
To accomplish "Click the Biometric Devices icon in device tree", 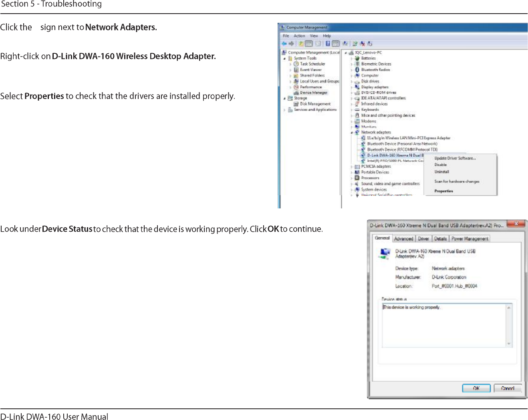I will (357, 64).
